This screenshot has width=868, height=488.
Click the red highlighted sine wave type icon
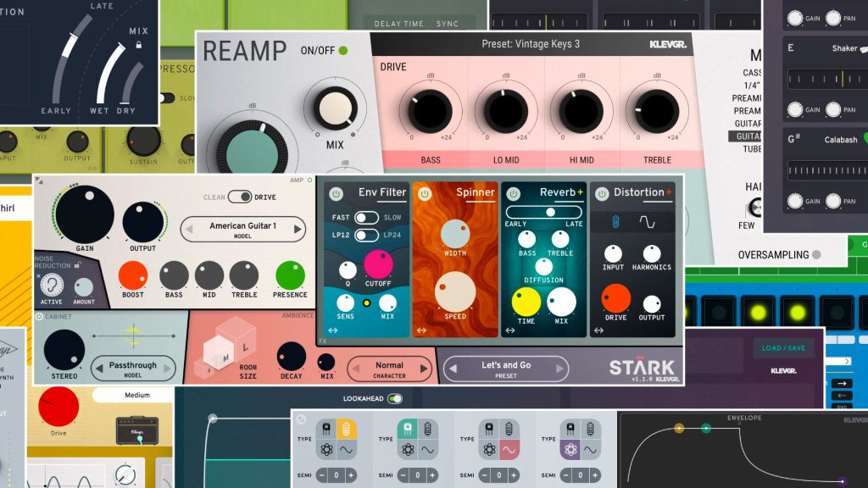point(509,449)
